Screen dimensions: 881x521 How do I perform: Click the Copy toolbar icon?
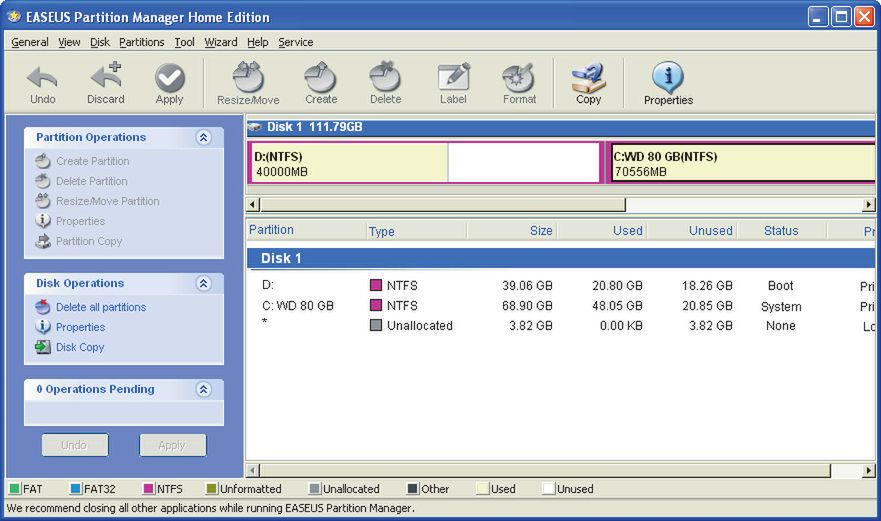[588, 77]
